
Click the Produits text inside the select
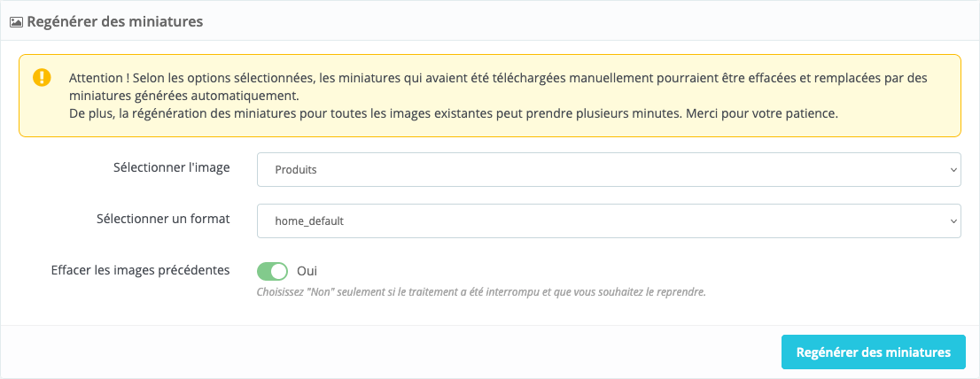click(x=296, y=170)
